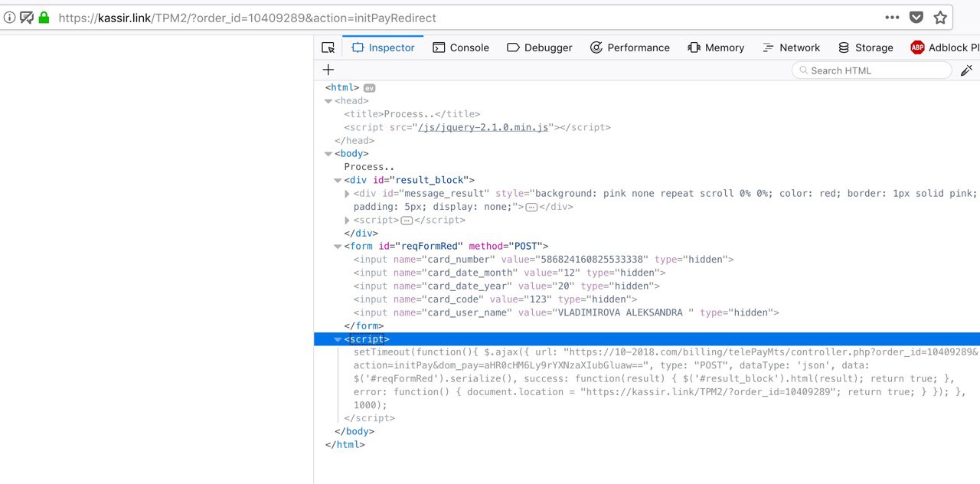Switch to the Performance tab

630,47
